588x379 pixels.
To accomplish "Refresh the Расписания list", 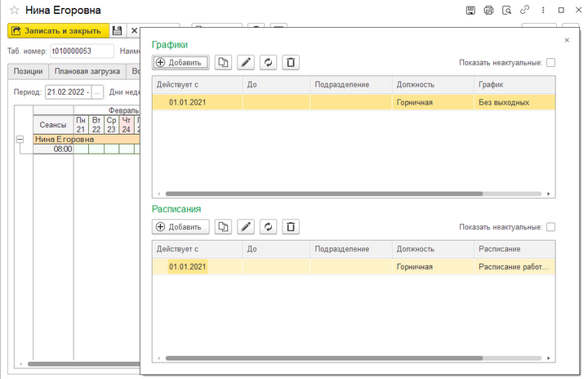I will tap(269, 226).
